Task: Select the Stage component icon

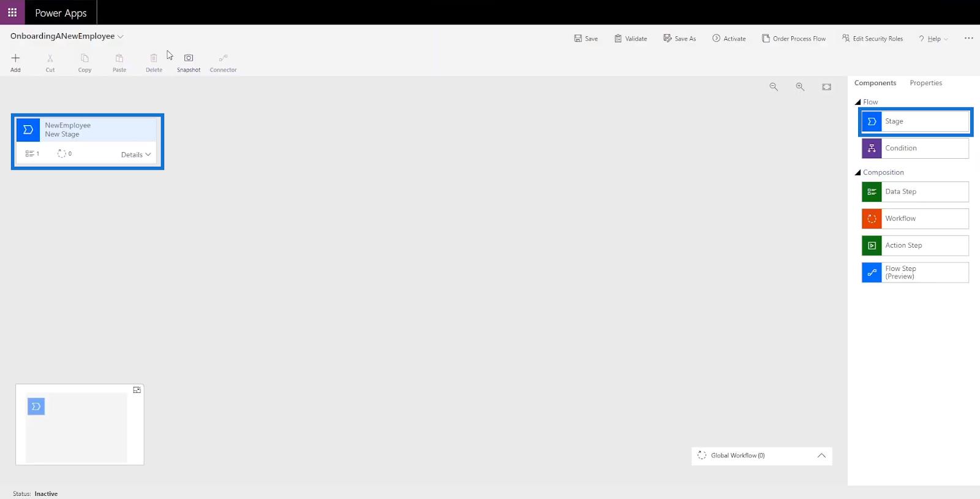Action: tap(872, 121)
